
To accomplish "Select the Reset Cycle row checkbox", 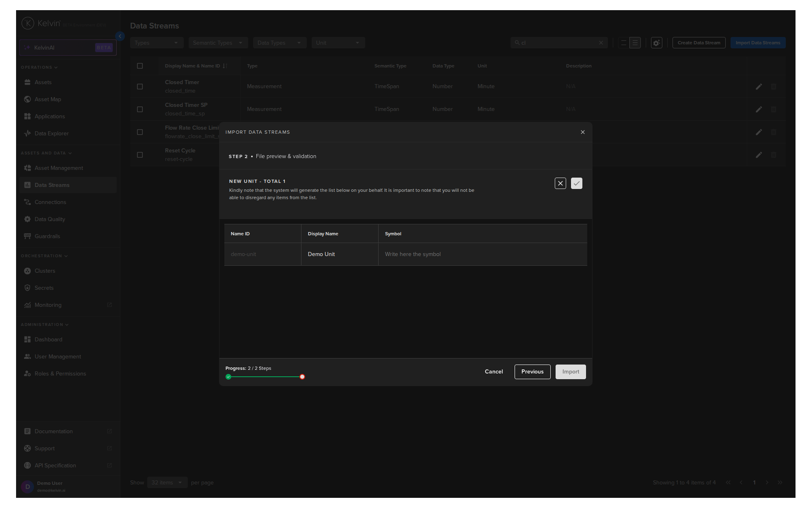I will click(140, 155).
